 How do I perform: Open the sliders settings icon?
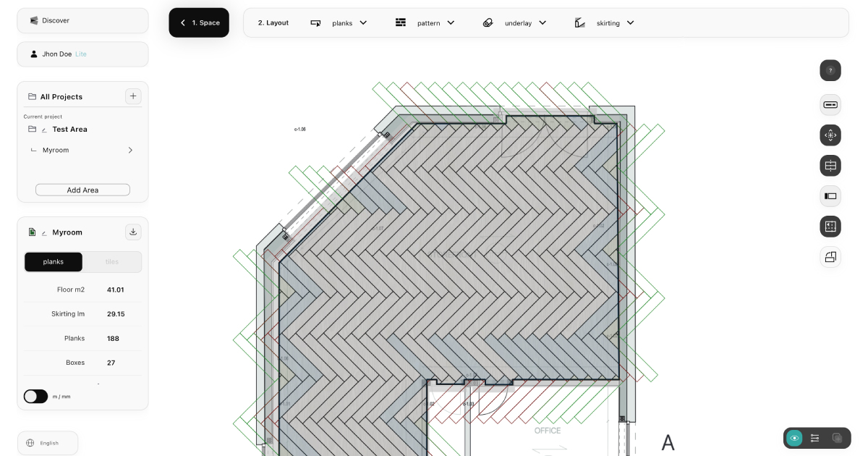[x=815, y=438]
